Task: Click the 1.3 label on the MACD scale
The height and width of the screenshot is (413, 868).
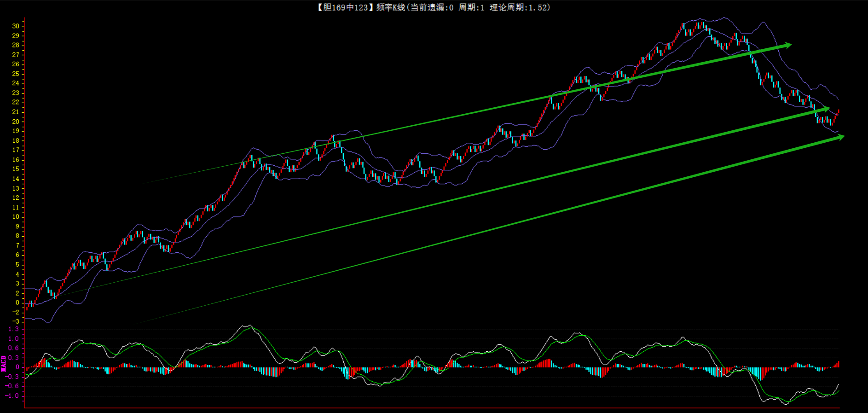Action: pyautogui.click(x=13, y=329)
